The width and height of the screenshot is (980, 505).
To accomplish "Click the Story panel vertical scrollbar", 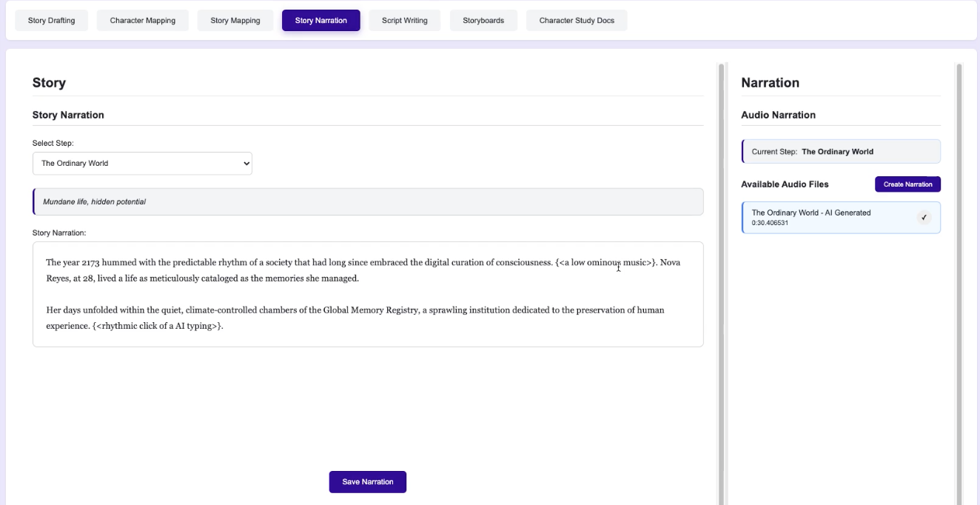I will click(721, 284).
